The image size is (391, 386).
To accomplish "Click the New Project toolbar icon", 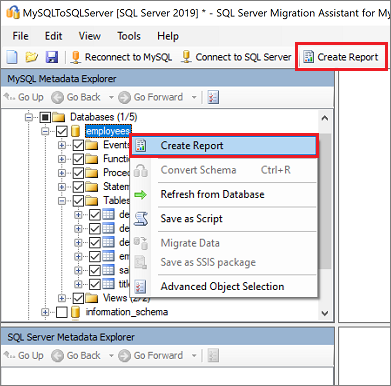I will pos(12,57).
